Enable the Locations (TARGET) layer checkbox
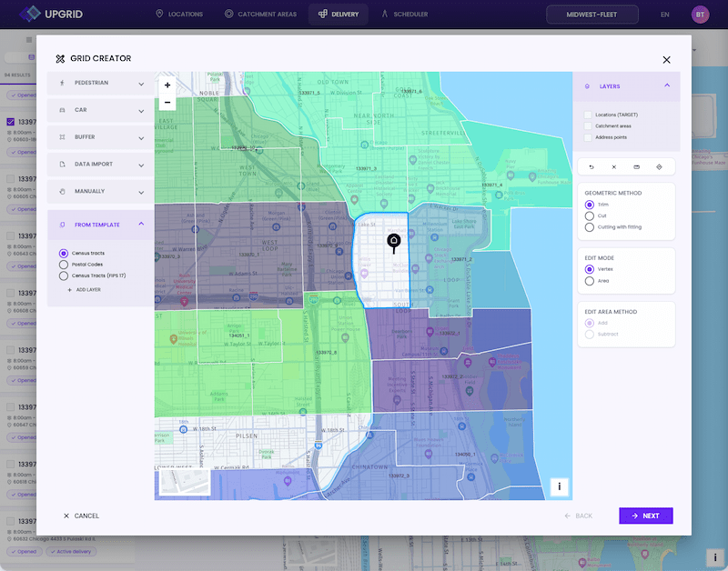The height and width of the screenshot is (571, 728). coord(588,115)
